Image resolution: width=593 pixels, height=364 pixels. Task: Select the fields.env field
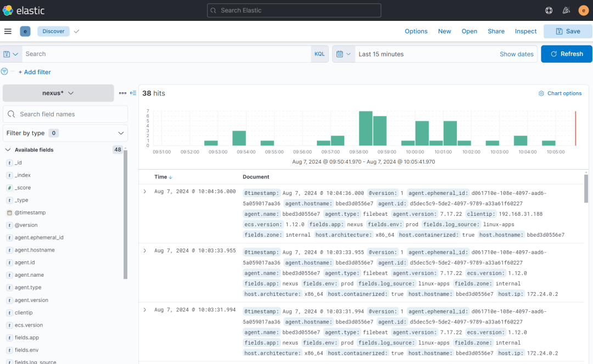pyautogui.click(x=26, y=350)
